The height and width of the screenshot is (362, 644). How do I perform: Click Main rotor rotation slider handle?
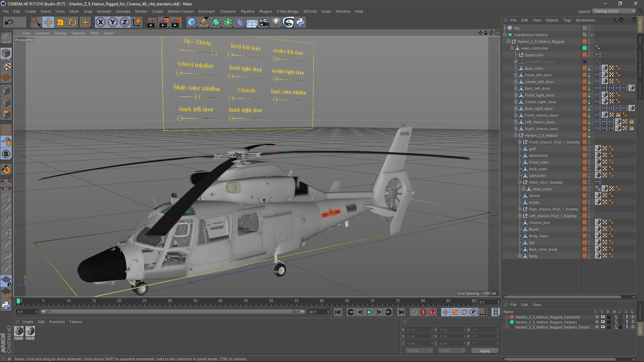197,97
